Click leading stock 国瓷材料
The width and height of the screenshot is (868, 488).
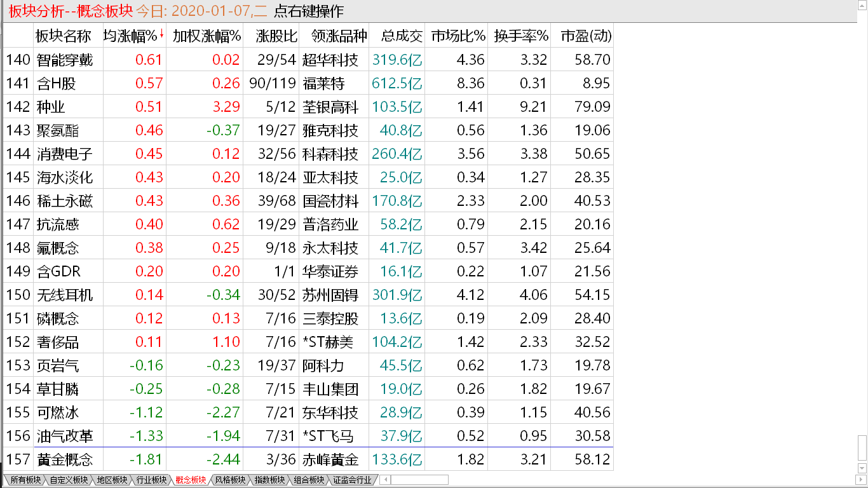(330, 201)
